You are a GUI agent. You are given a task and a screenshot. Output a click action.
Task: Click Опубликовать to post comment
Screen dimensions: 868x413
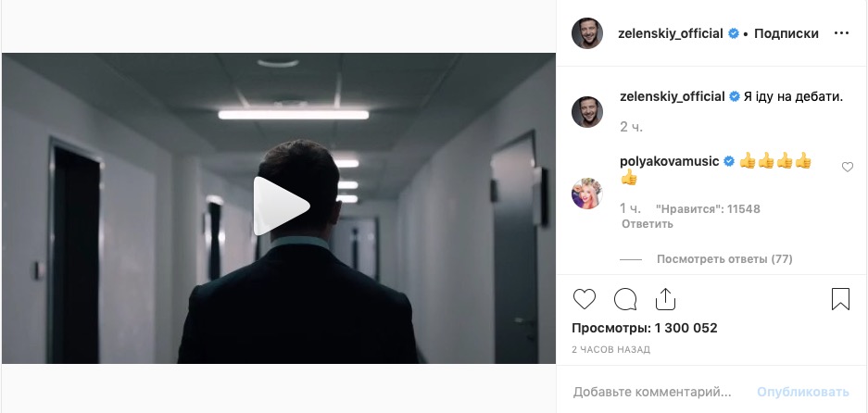click(x=802, y=392)
